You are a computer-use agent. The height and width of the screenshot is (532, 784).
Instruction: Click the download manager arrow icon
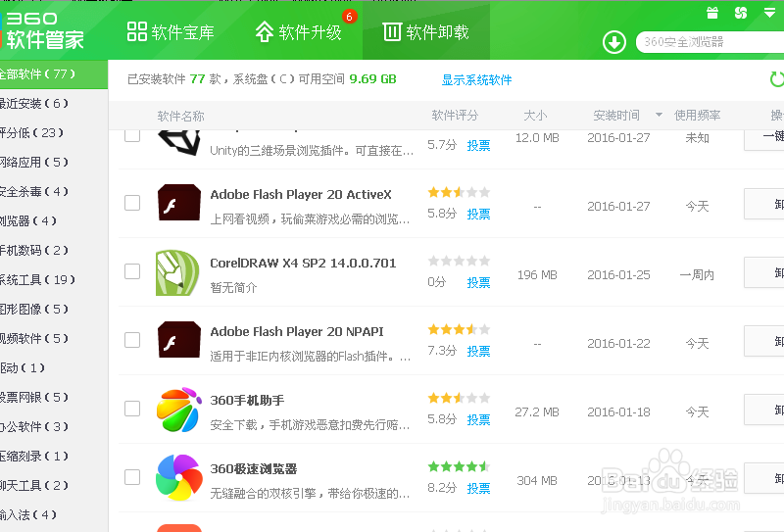614,42
